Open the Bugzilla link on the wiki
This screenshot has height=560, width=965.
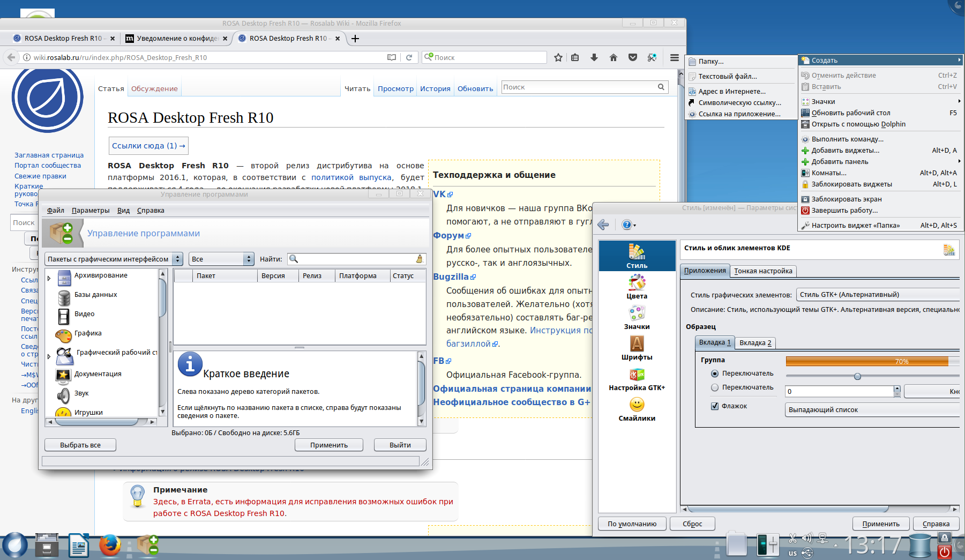pos(451,277)
